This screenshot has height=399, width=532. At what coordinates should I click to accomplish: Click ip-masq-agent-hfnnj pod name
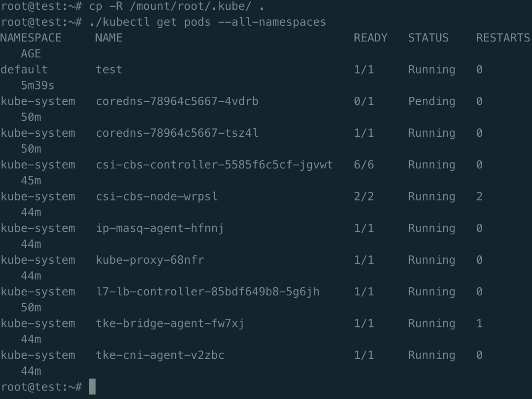[x=160, y=228]
